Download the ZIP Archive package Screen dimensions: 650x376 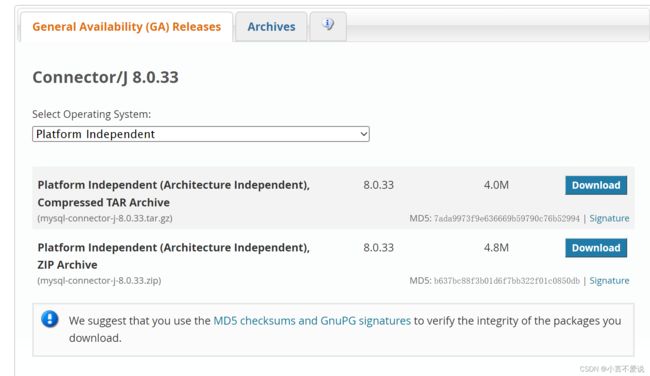(596, 248)
